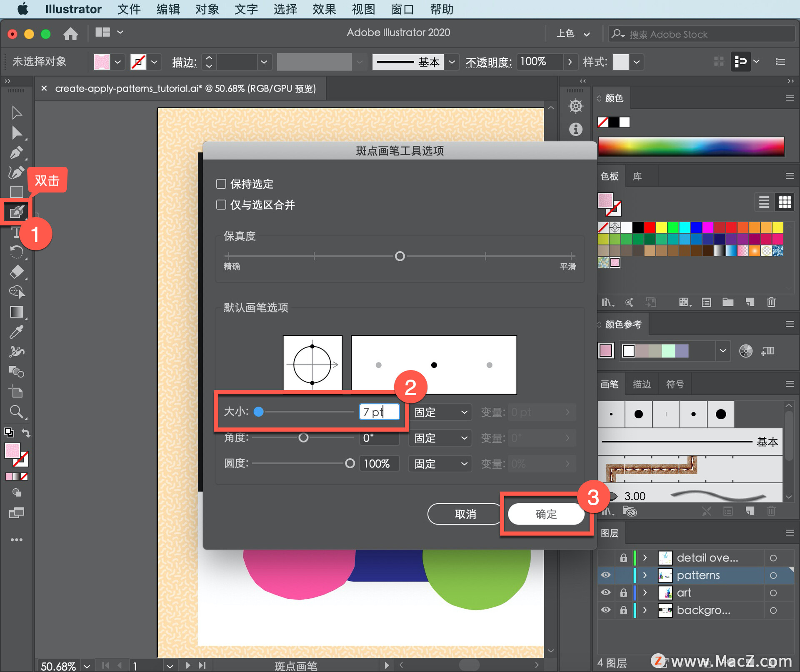Click the 取消 button
The height and width of the screenshot is (672, 800).
coord(465,514)
